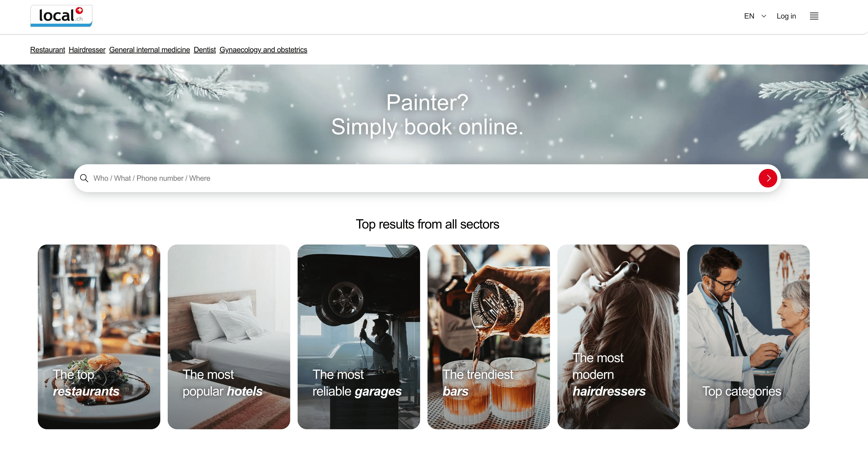The width and height of the screenshot is (868, 458).
Task: Open the trendiest bars card
Action: 489,336
